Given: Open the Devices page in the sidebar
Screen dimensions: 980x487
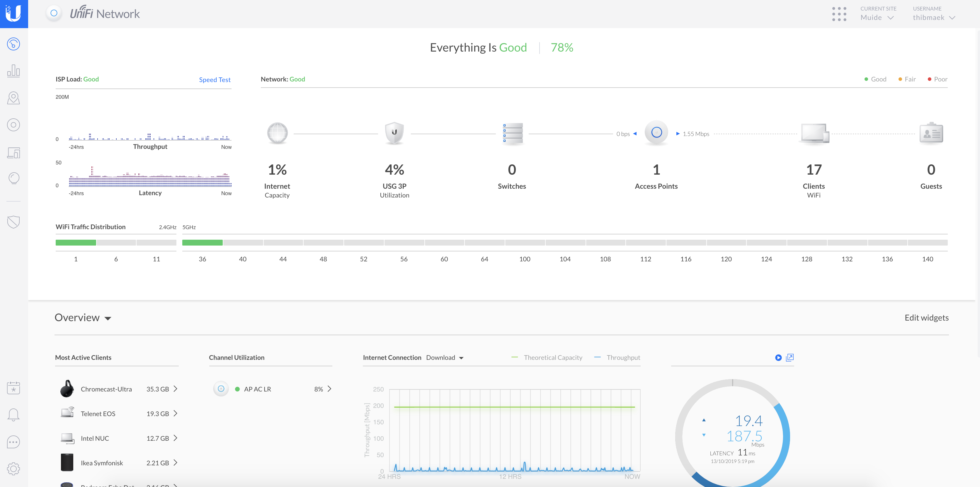Looking at the screenshot, I should coord(14,125).
